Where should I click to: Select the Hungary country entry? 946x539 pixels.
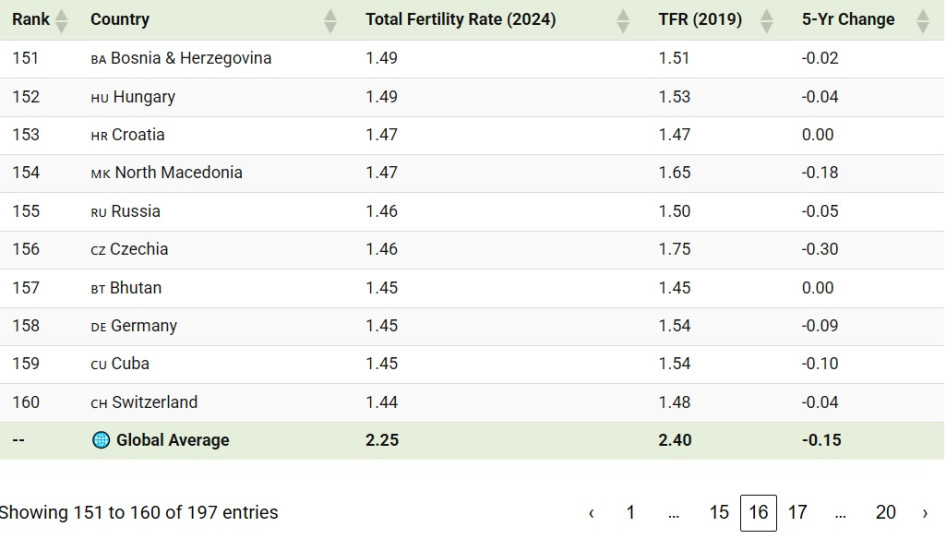tap(144, 97)
